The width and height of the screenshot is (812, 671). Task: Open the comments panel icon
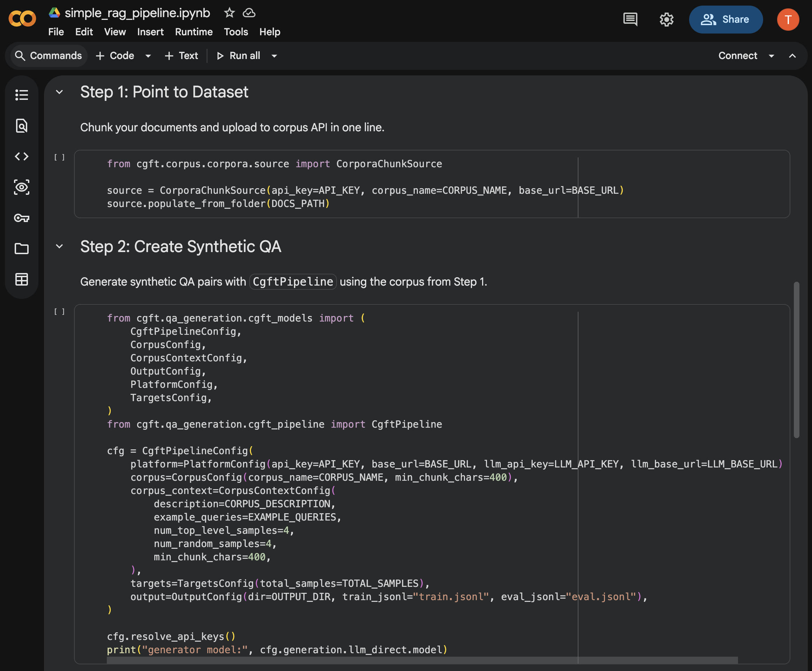tap(630, 19)
